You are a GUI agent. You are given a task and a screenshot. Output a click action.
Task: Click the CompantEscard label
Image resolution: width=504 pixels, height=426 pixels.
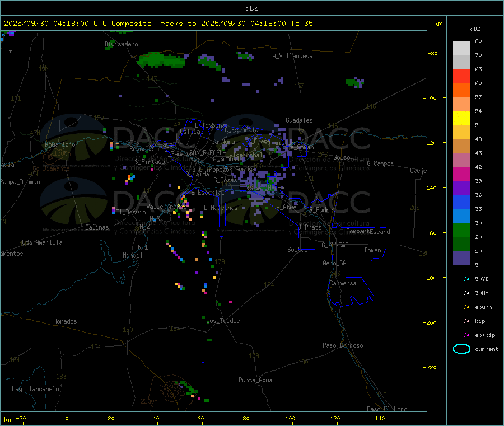[368, 232]
